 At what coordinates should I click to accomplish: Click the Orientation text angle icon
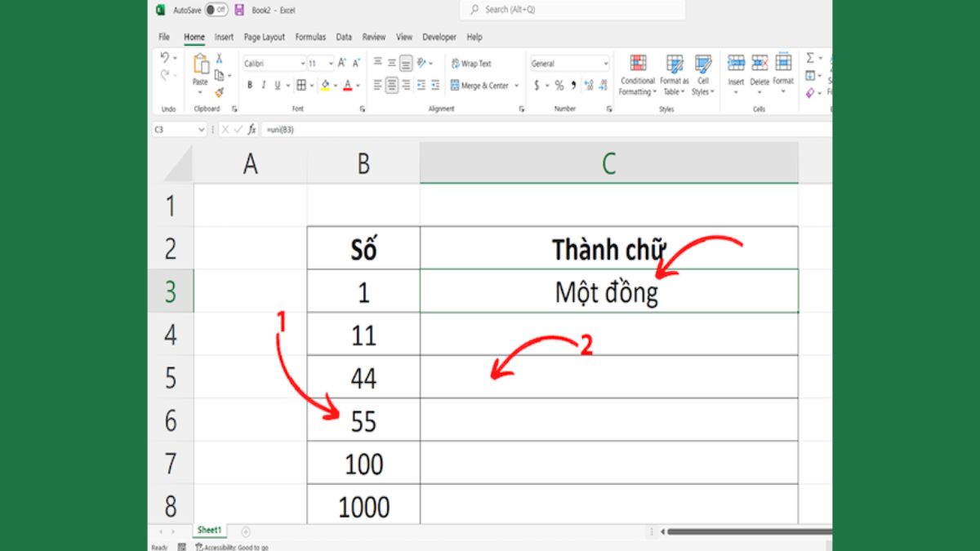pos(422,63)
